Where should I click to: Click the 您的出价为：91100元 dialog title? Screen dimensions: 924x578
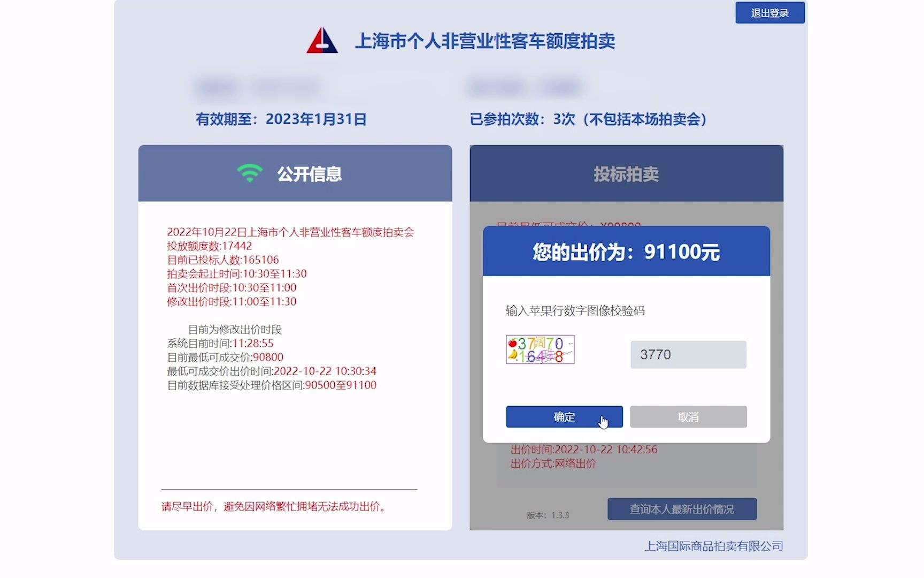coord(626,252)
